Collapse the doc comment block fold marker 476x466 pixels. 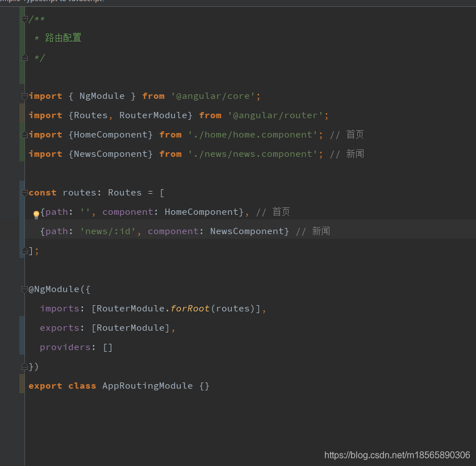coord(24,19)
